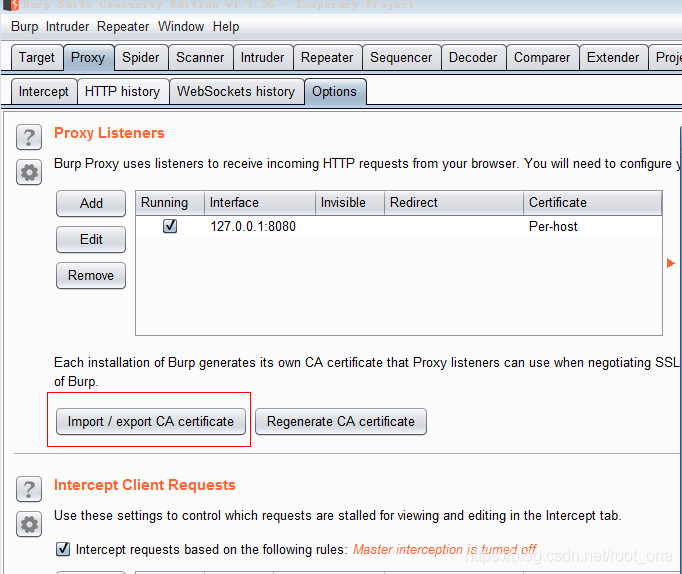Select the Proxy main tab
The image size is (682, 574).
88,57
